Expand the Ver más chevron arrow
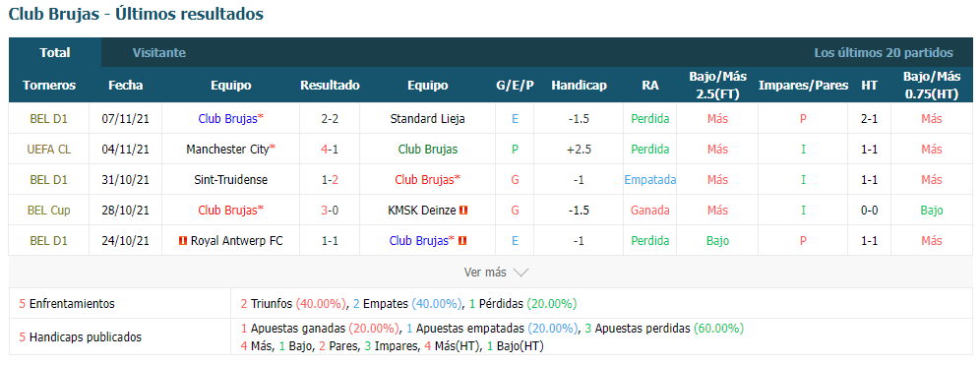The image size is (980, 365). [521, 273]
